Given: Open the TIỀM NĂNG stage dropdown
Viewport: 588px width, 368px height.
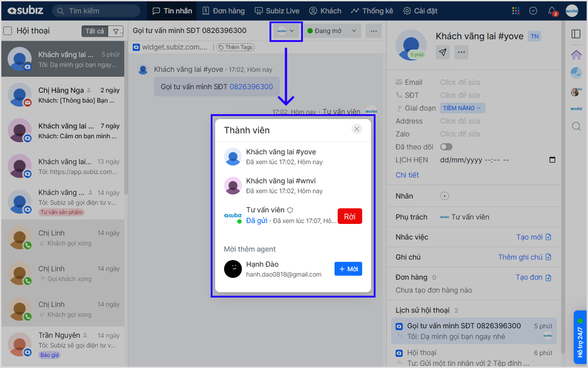Looking at the screenshot, I should click(x=462, y=108).
